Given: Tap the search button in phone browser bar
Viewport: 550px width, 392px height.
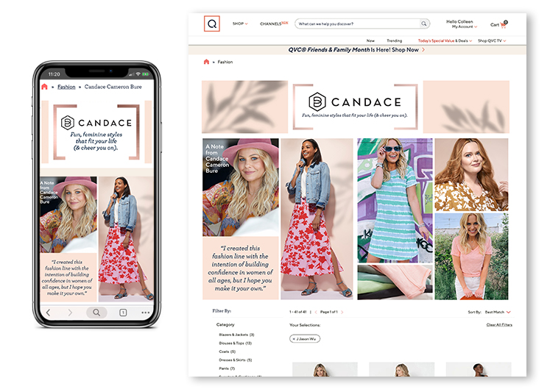Looking at the screenshot, I should (x=96, y=312).
